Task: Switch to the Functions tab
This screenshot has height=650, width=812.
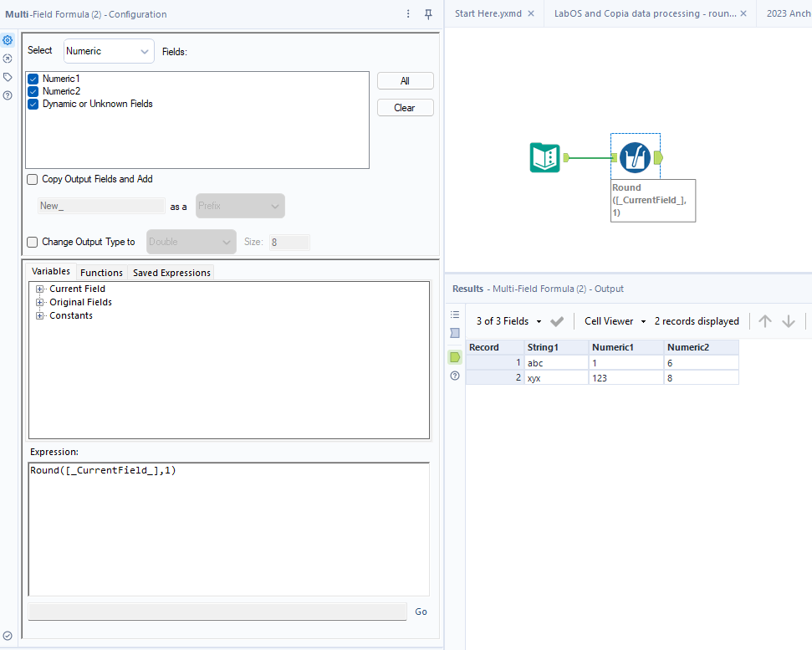Action: (x=101, y=272)
